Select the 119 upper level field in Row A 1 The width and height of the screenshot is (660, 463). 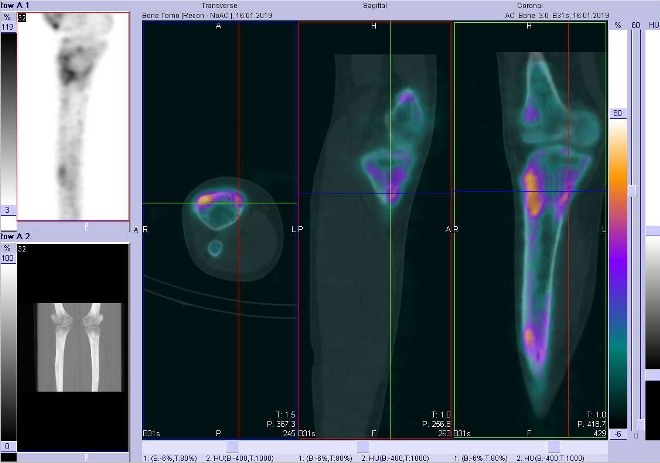pos(8,27)
